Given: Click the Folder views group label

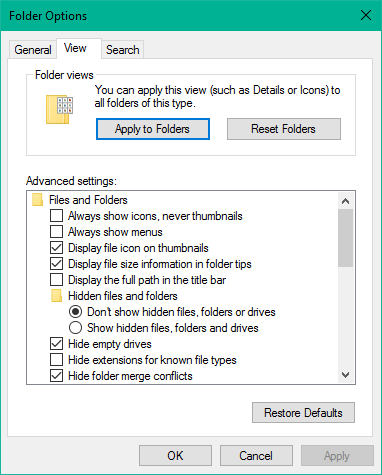Looking at the screenshot, I should click(64, 75).
